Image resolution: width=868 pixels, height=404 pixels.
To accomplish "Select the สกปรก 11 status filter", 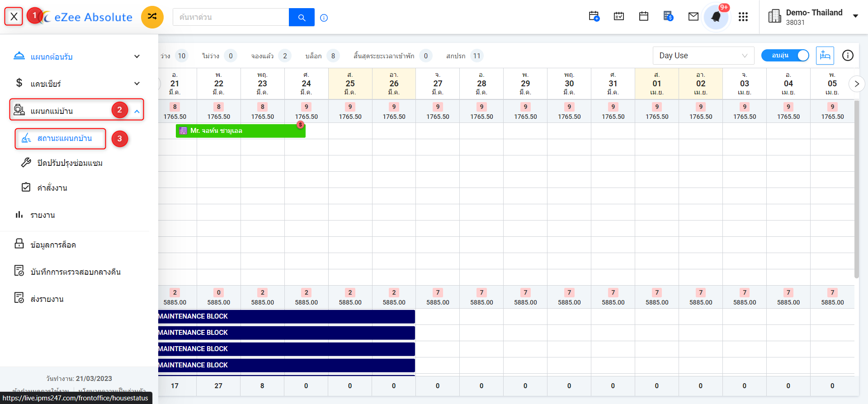I will coord(465,56).
